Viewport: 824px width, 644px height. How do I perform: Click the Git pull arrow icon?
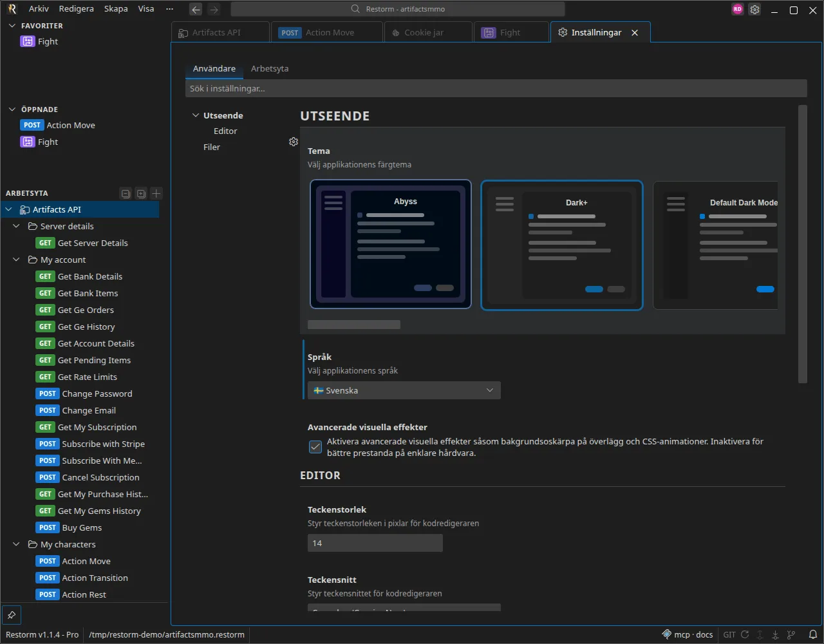coord(776,634)
